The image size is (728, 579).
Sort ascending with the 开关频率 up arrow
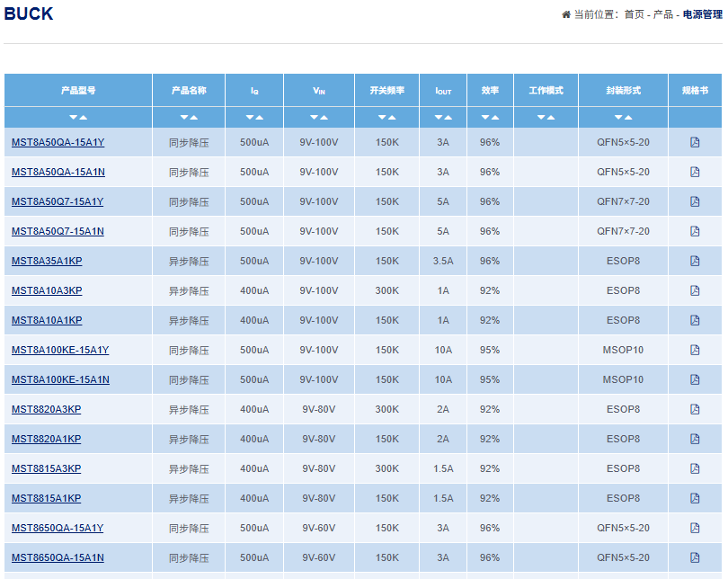[392, 118]
